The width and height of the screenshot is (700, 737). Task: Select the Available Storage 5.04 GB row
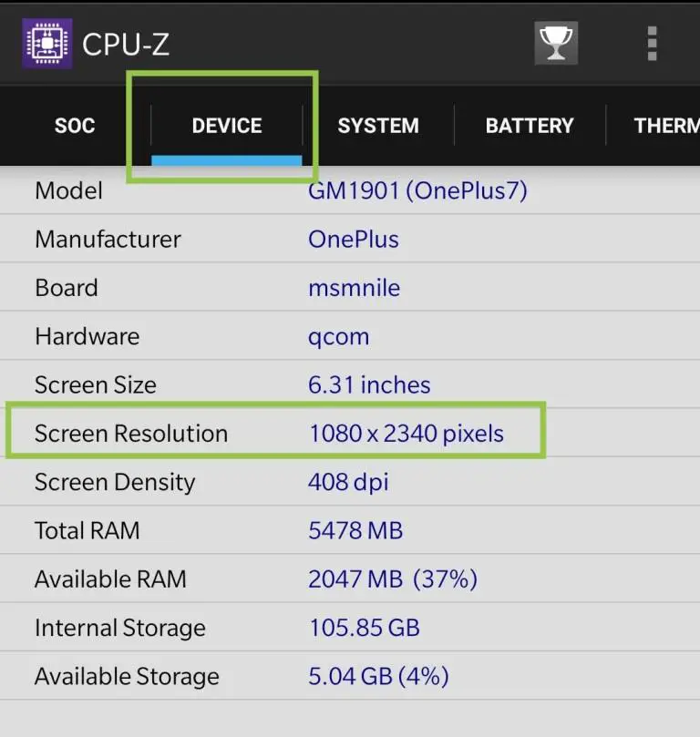[350, 676]
